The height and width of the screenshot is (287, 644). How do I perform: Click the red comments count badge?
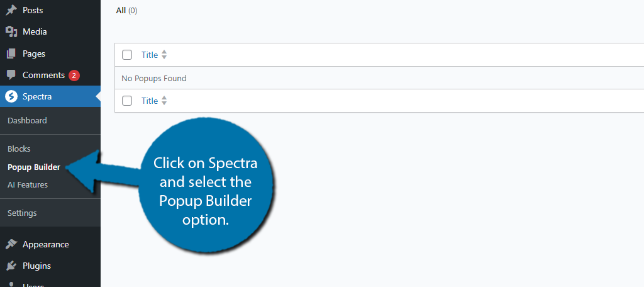point(74,76)
